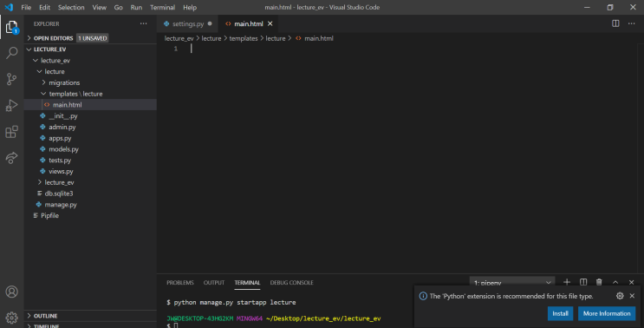
Task: Open Explorer panel more actions ellipsis
Action: point(143,23)
